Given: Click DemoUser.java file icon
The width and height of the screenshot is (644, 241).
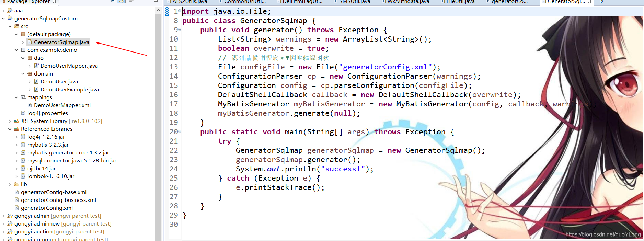Looking at the screenshot, I should [x=36, y=81].
